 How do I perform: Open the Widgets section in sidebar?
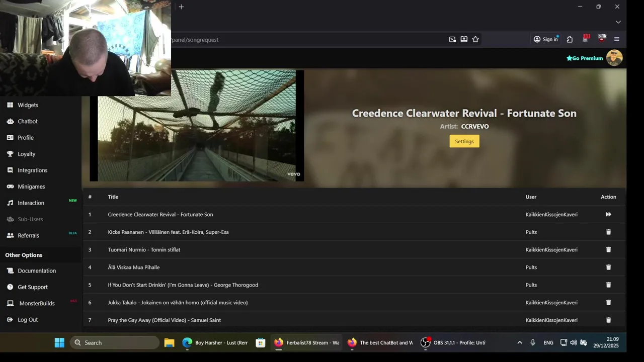click(28, 105)
